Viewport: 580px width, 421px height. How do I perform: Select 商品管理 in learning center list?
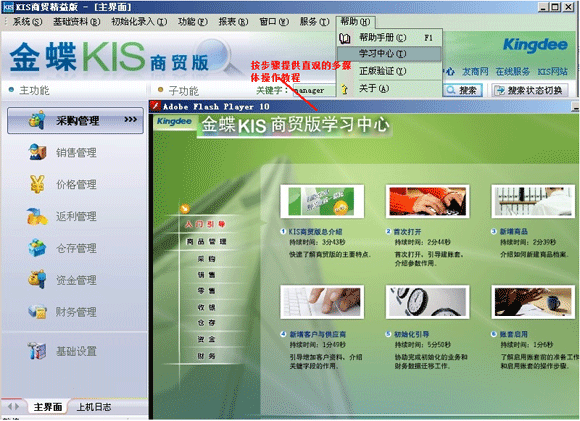click(206, 242)
